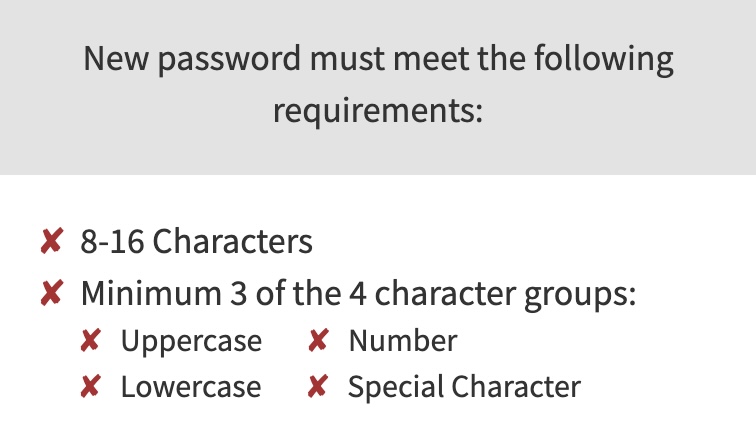Click the Lowercase requirement label
The image size is (756, 436).
pyautogui.click(x=191, y=387)
